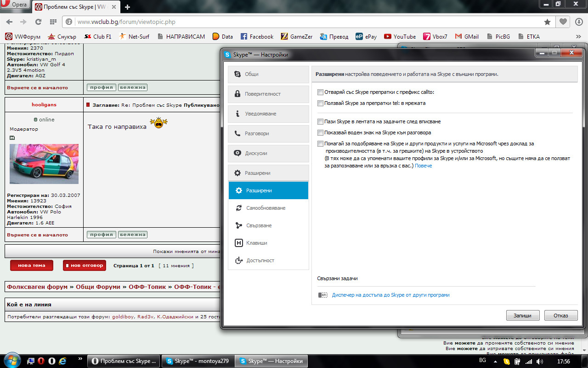Click профил button under kristiyan_m post
This screenshot has width=588, height=368.
click(x=102, y=87)
